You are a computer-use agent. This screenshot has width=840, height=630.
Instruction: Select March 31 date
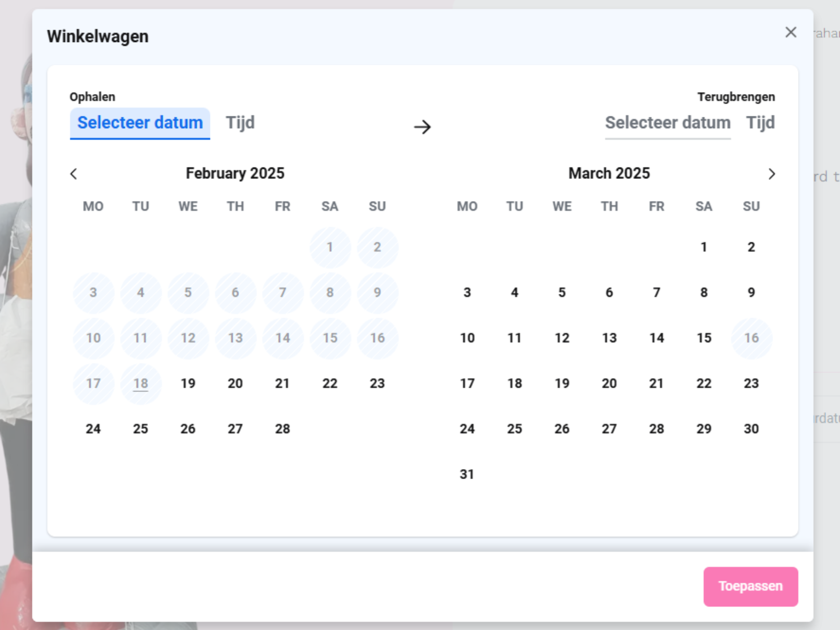467,474
